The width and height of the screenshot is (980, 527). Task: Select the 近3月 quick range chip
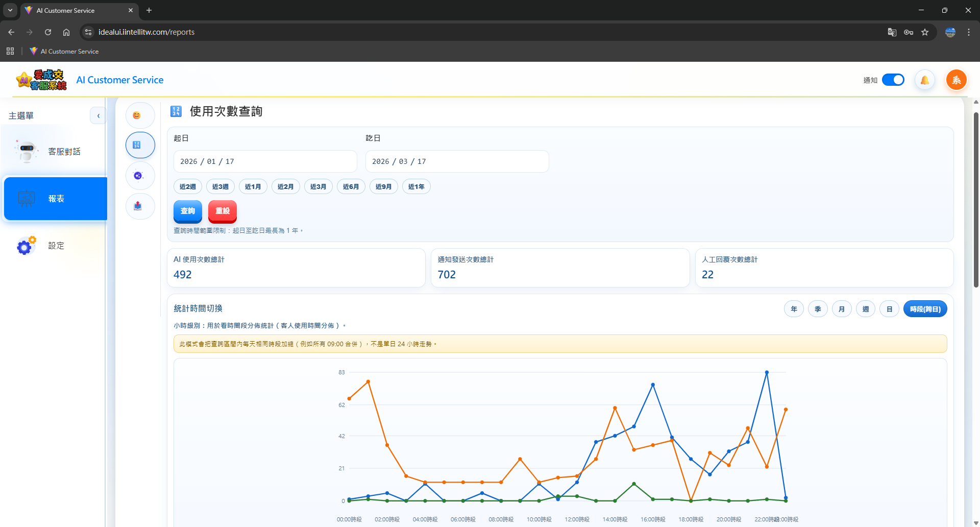tap(318, 187)
